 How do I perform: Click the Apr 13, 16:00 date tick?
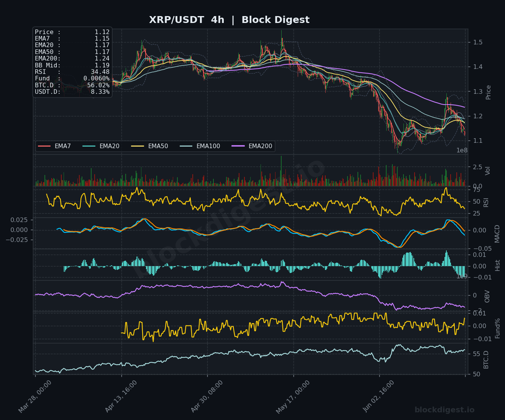pyautogui.click(x=121, y=397)
